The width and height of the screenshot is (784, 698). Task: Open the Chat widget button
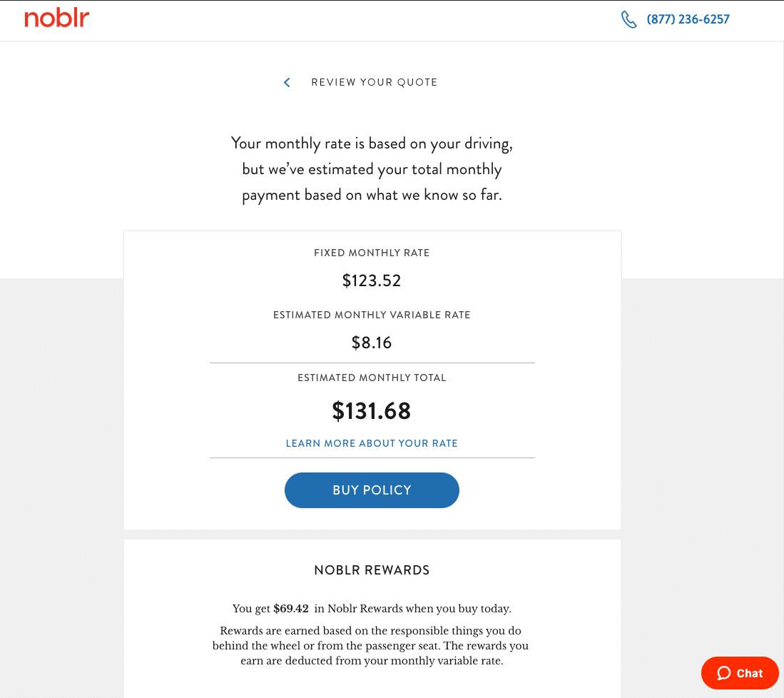click(x=740, y=673)
